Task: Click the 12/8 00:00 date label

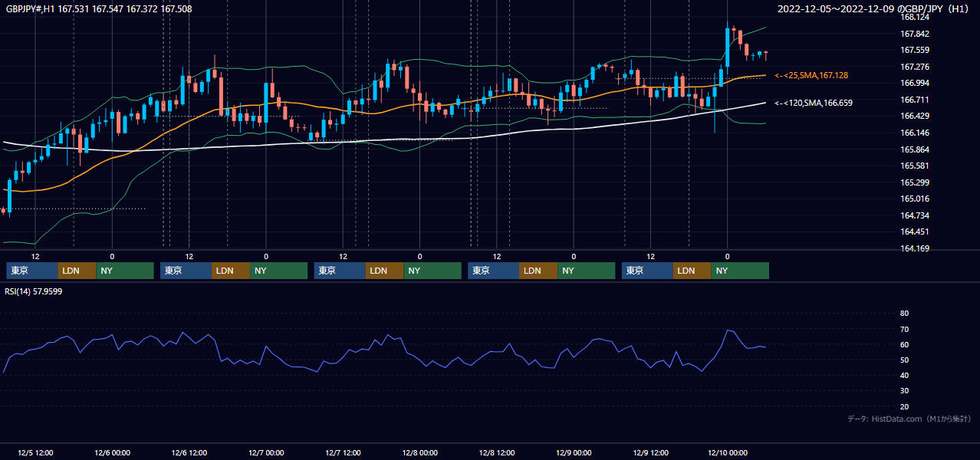Action: coord(419,452)
